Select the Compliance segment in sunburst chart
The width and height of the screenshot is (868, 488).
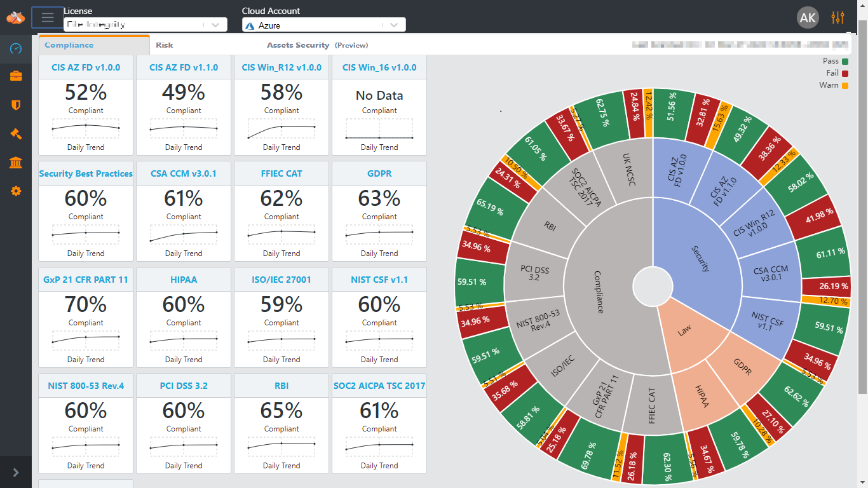tap(597, 292)
